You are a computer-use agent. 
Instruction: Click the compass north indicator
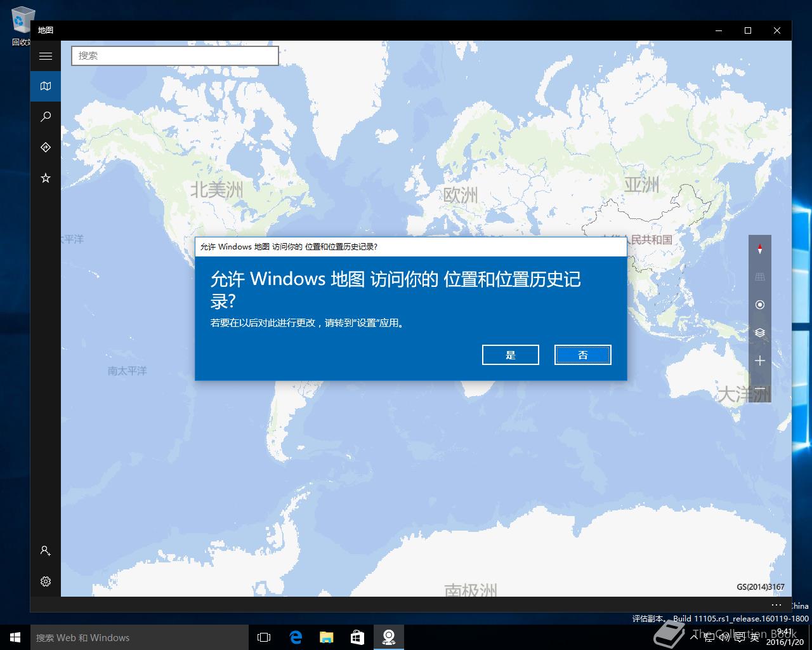point(760,249)
